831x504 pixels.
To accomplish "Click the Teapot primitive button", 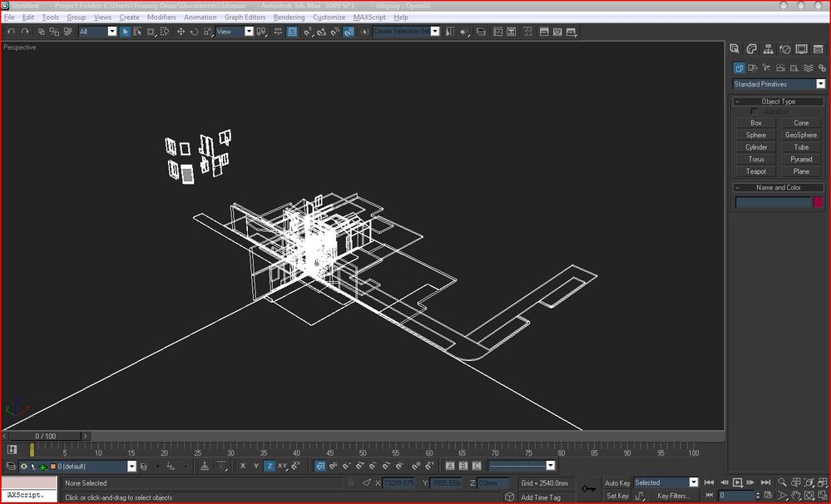I will 755,171.
